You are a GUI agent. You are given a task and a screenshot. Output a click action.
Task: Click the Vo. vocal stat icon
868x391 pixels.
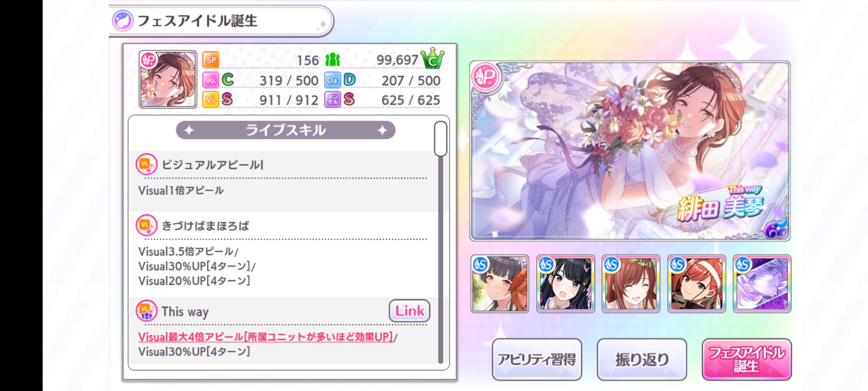tap(210, 80)
